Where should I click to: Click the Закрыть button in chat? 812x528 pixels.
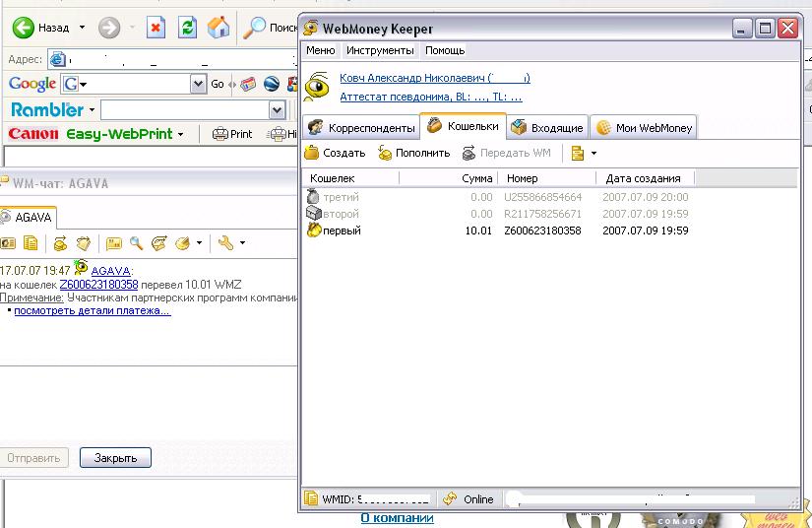click(115, 457)
